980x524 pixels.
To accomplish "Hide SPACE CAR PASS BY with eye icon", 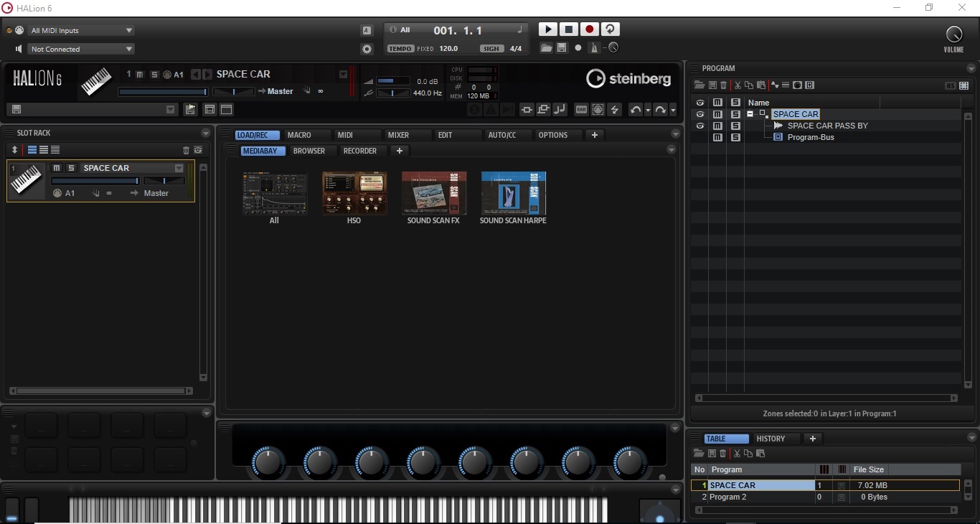I will click(700, 126).
